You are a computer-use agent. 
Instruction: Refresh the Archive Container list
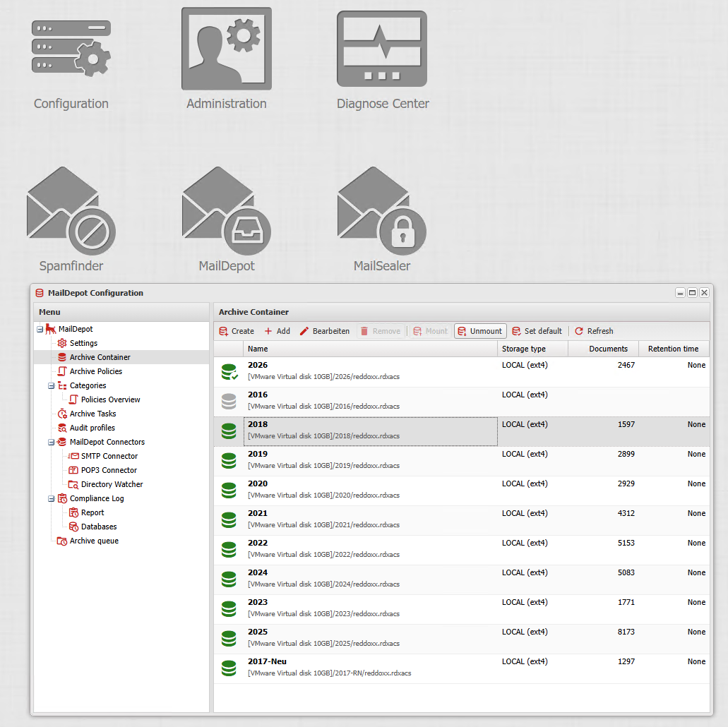click(x=594, y=331)
